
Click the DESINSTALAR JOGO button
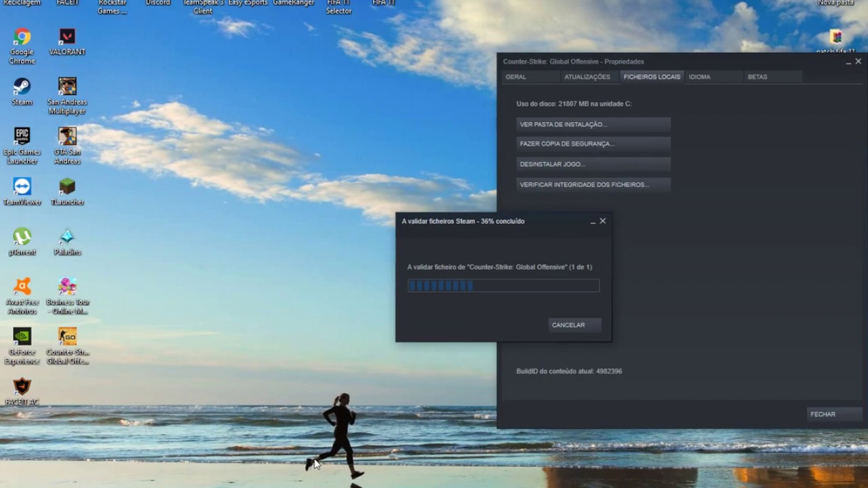click(593, 164)
